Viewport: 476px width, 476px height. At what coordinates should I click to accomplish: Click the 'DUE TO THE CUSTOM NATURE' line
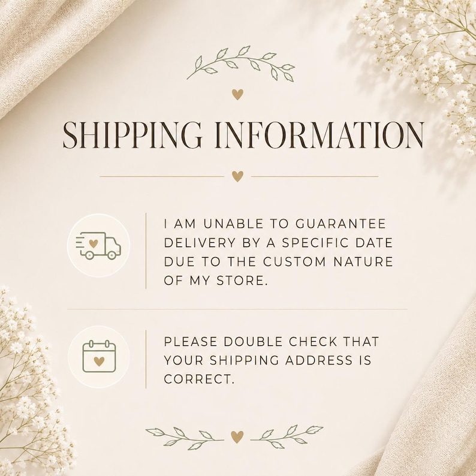click(x=278, y=261)
